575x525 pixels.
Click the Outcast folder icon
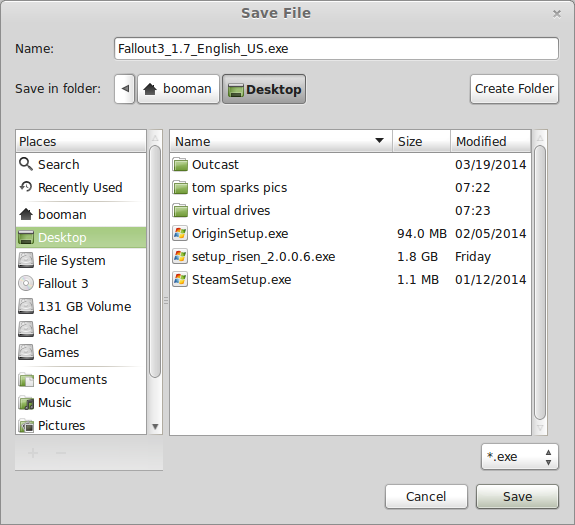pos(180,165)
